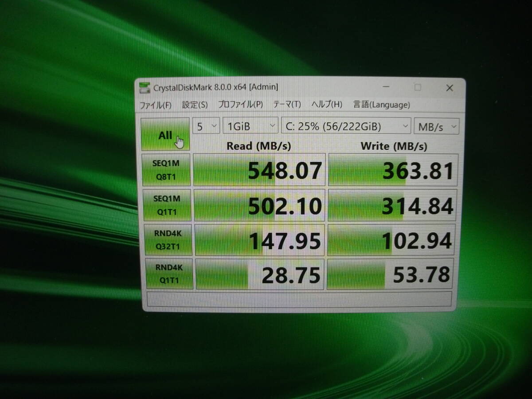Click the 548.07 read result

pos(259,170)
